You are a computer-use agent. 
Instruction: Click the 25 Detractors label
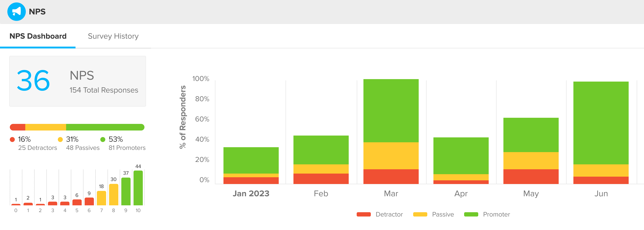pyautogui.click(x=38, y=148)
